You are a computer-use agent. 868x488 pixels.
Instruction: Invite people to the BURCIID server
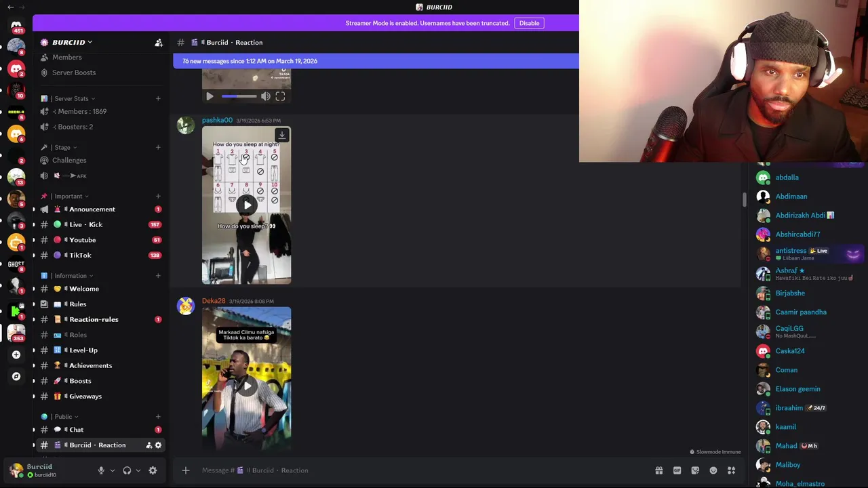(159, 43)
